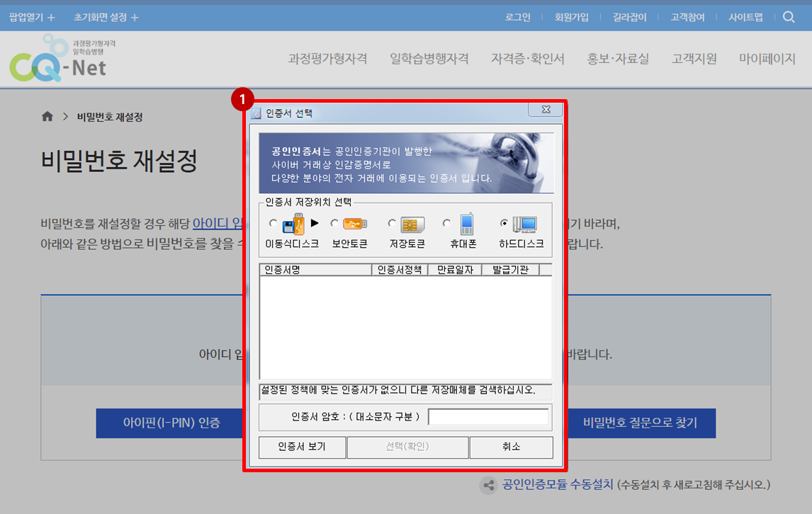Screen dimensions: 812x514
Task: Open the 홍보·자료실 menu
Action: (618, 59)
